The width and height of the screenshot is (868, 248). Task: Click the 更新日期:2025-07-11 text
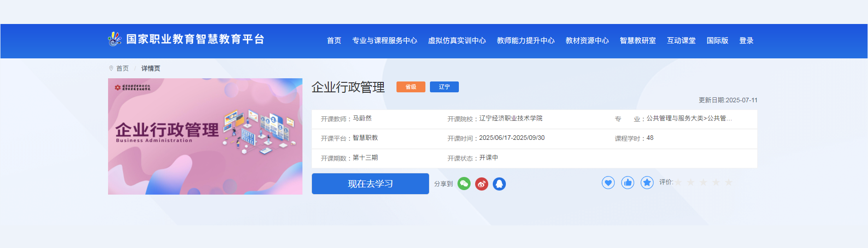(x=728, y=100)
